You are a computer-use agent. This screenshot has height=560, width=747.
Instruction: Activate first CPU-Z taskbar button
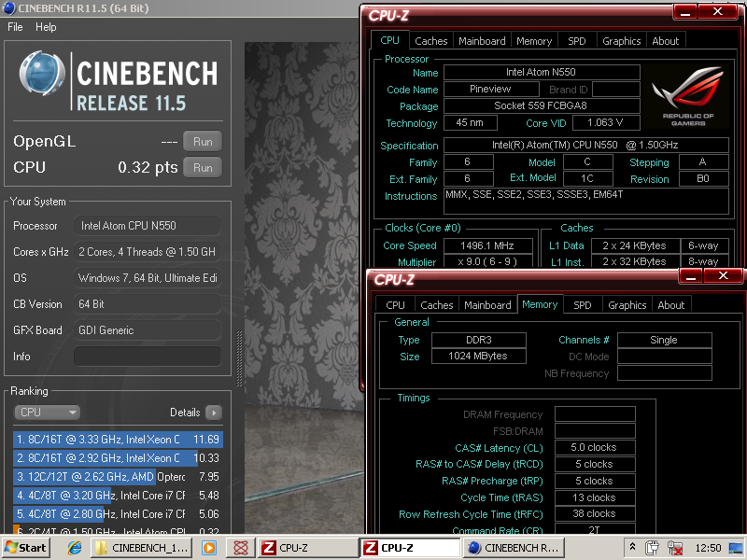pos(307,548)
